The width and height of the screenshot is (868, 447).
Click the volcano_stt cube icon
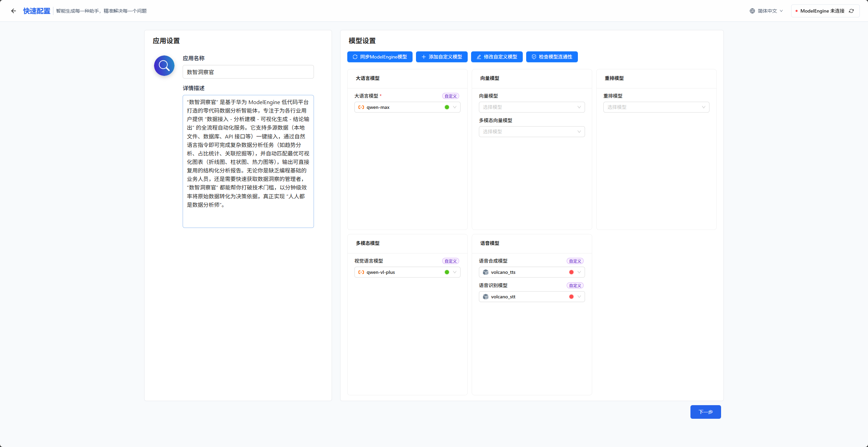tap(486, 297)
